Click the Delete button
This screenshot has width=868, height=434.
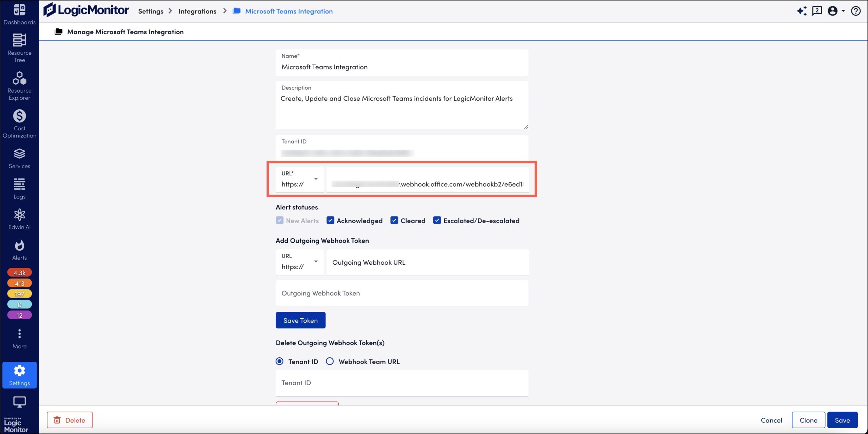pyautogui.click(x=70, y=420)
